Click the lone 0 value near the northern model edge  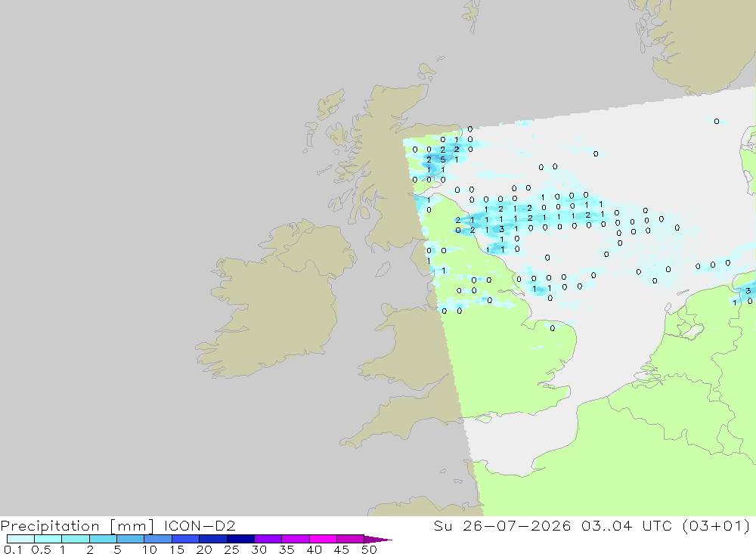(x=717, y=122)
